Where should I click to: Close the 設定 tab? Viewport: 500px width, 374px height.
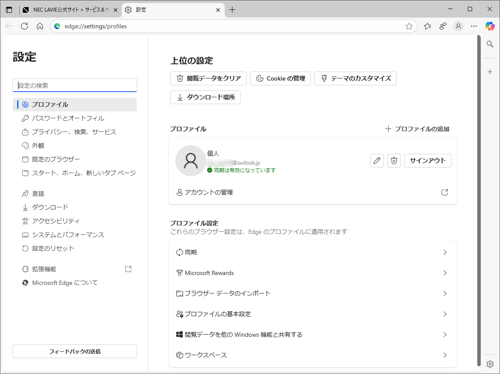[x=218, y=10]
